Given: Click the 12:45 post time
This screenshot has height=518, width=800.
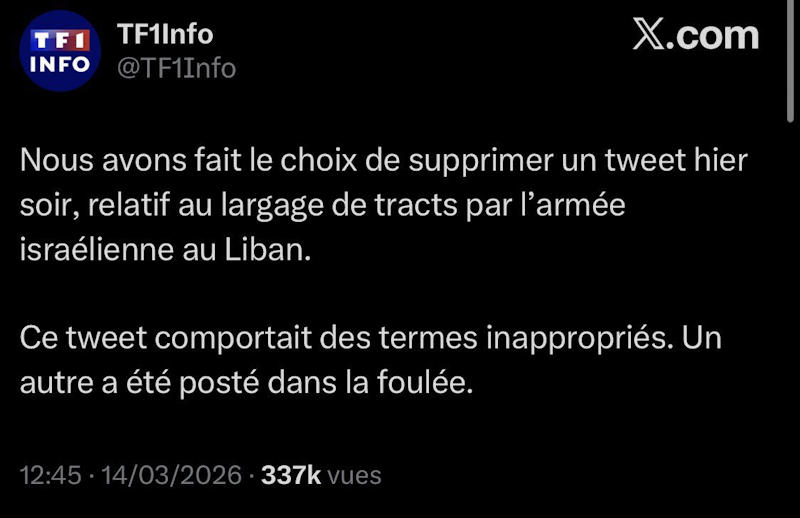Looking at the screenshot, I should click(51, 475).
